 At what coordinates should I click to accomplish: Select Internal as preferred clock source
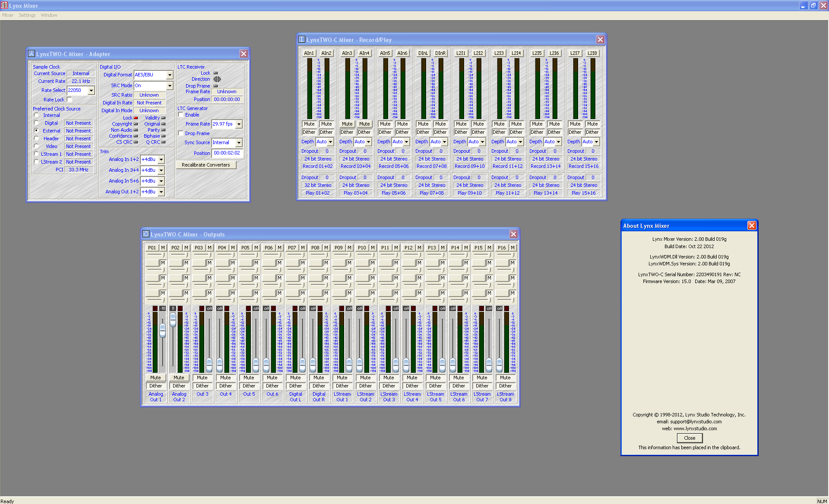(x=36, y=115)
